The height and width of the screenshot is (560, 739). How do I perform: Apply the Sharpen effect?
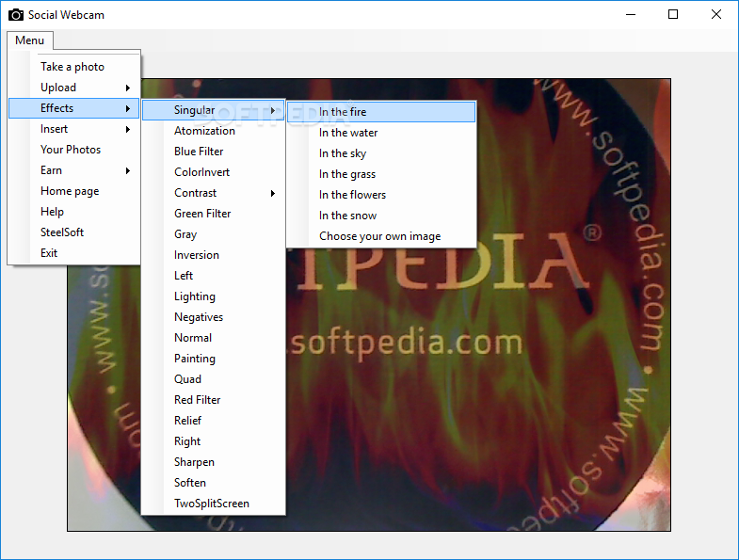tap(214, 463)
